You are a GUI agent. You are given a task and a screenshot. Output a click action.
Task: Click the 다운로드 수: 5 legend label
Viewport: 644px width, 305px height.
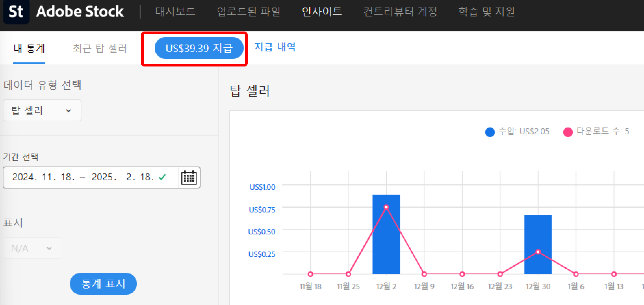pyautogui.click(x=603, y=131)
